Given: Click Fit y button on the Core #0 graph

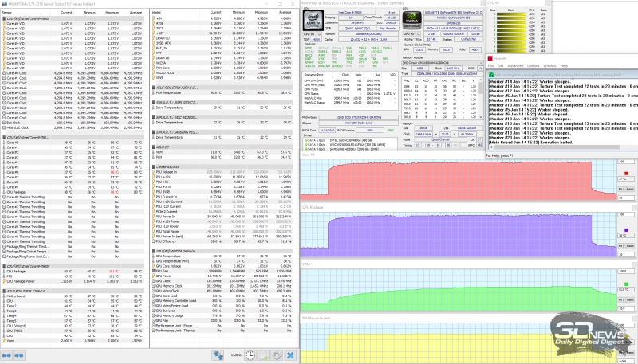Looking at the screenshot, I should [x=621, y=190].
